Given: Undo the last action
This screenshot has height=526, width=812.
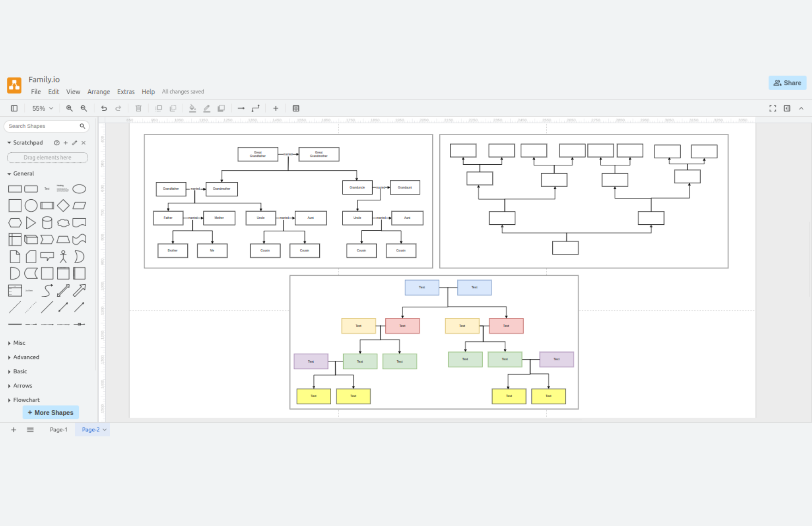Looking at the screenshot, I should coord(104,108).
